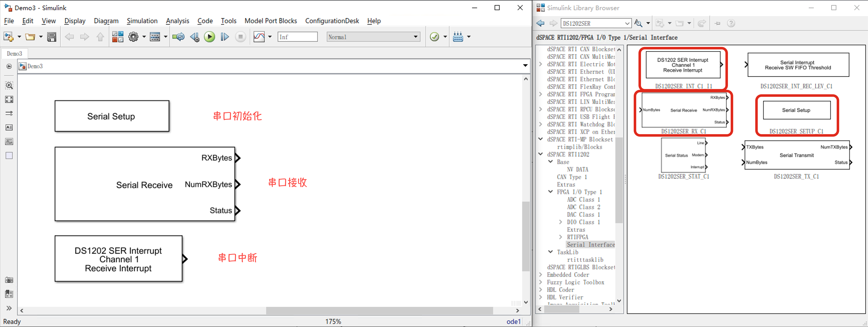Expand the DIO Class 1 tree node
This screenshot has height=327, width=868.
coord(560,222)
